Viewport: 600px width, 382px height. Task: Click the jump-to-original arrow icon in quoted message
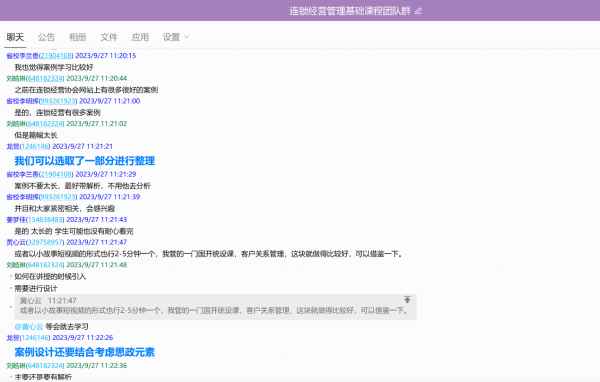click(x=407, y=299)
